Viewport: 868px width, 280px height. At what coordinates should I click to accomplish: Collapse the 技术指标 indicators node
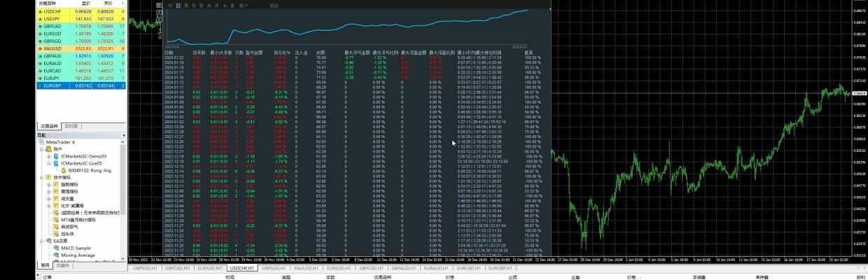41,178
